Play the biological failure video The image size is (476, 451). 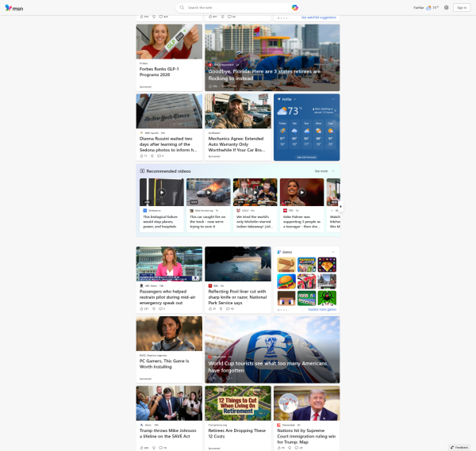coord(162,193)
